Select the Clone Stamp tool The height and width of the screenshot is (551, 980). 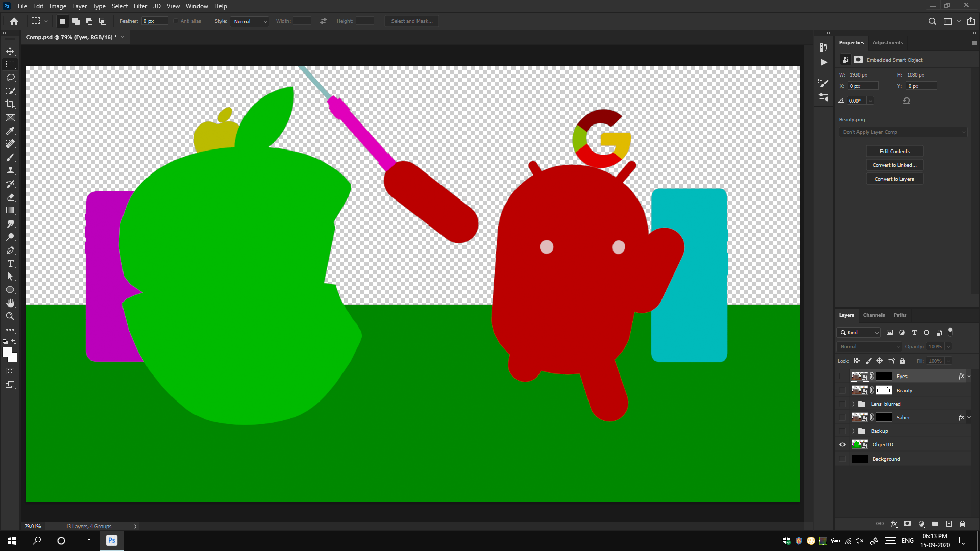tap(10, 170)
